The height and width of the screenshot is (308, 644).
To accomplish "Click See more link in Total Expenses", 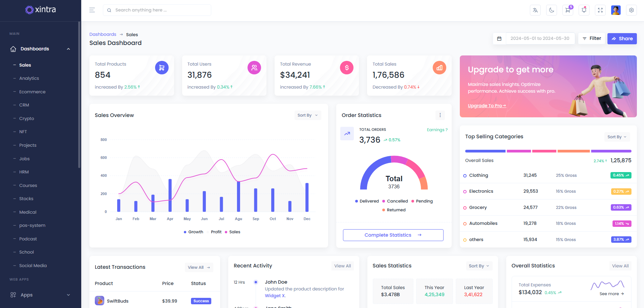I will pos(611,294).
